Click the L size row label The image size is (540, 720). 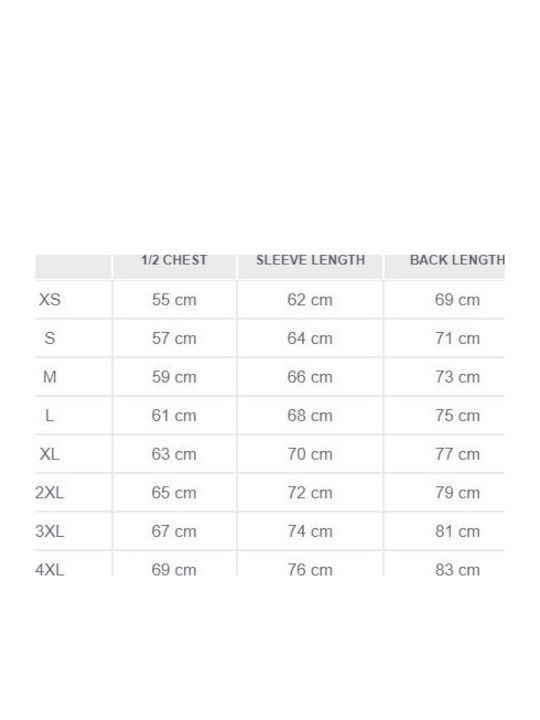[50, 416]
